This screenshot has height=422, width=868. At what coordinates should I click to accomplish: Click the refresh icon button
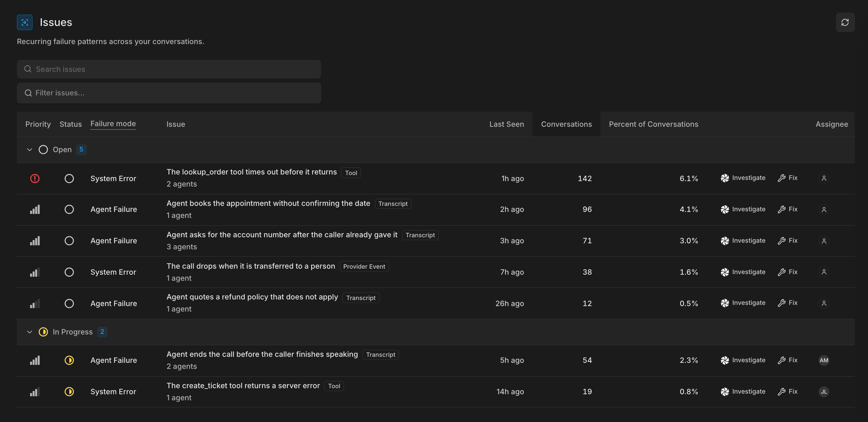845,22
